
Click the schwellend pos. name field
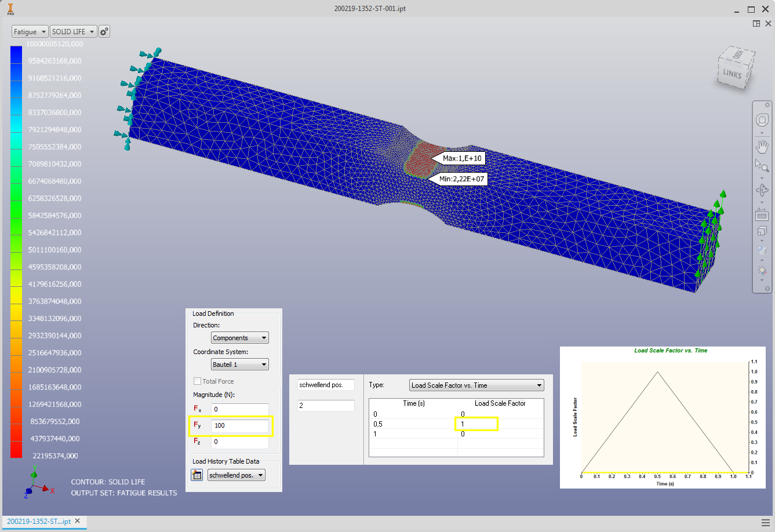click(326, 385)
